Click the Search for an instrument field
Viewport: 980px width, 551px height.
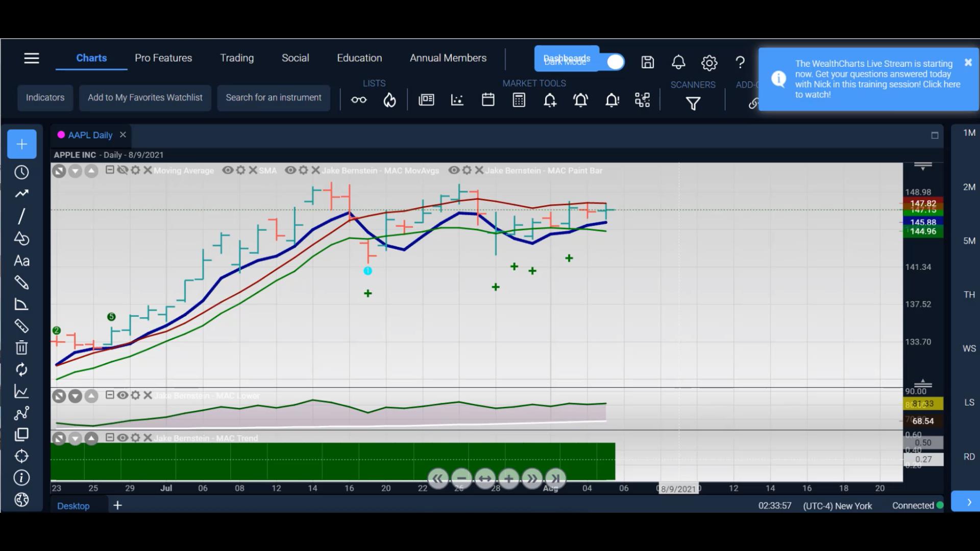click(274, 98)
